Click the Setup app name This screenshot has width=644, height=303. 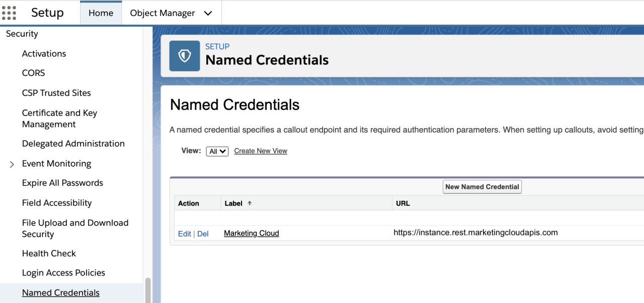[x=47, y=13]
